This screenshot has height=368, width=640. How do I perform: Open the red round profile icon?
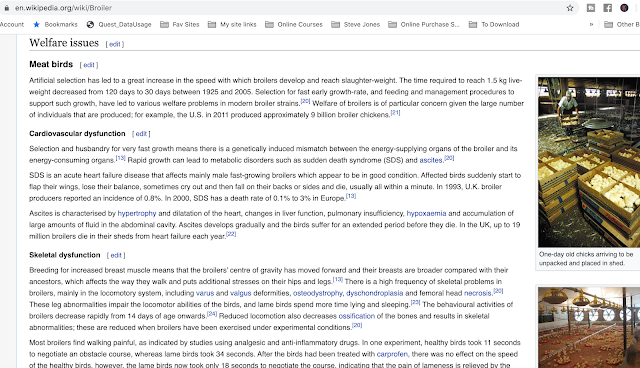[x=624, y=8]
